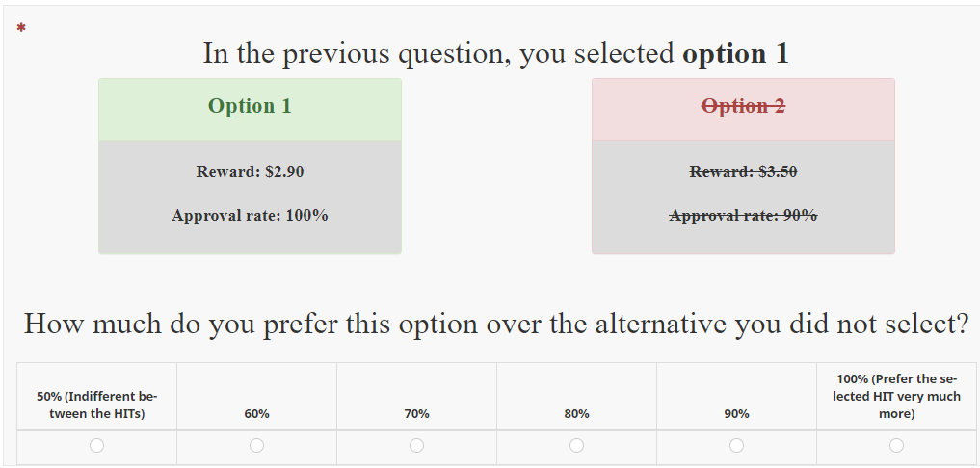Click the struck-through "Reward: $3.50" text
The width and height of the screenshot is (980, 468).
coord(743,172)
